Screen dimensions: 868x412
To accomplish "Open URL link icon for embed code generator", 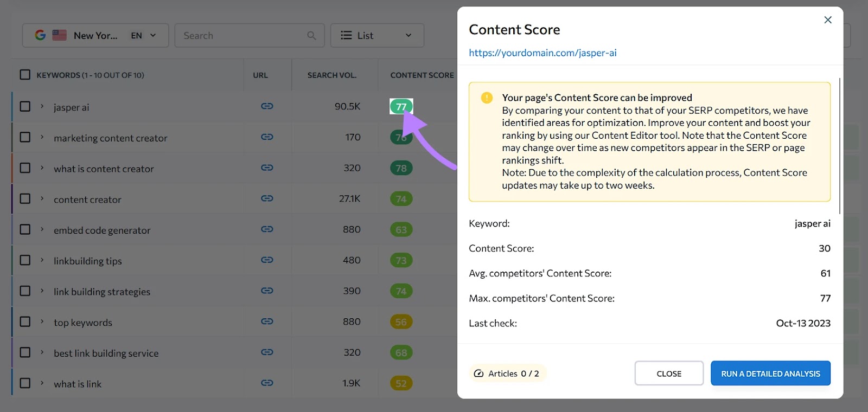I will [267, 229].
